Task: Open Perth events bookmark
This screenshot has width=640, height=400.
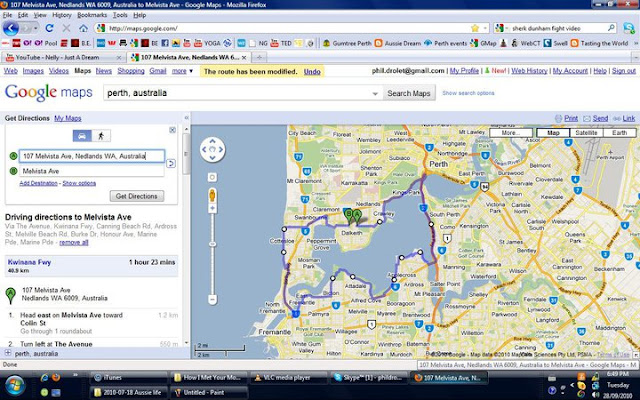Action: tap(446, 43)
